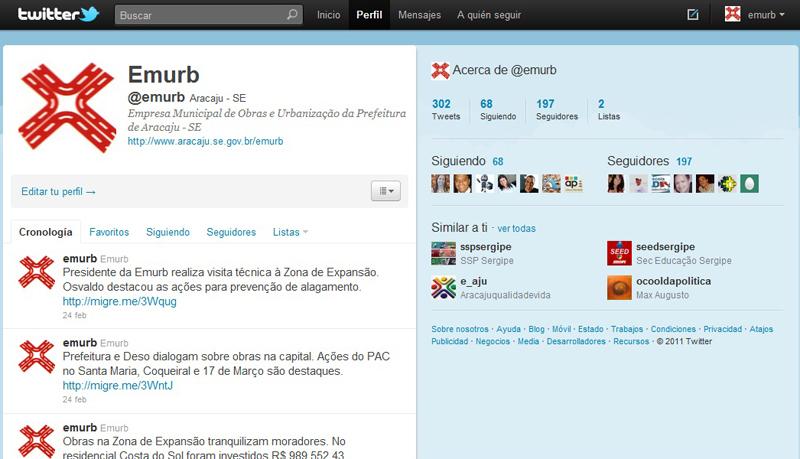Click the ver todas link

516,228
